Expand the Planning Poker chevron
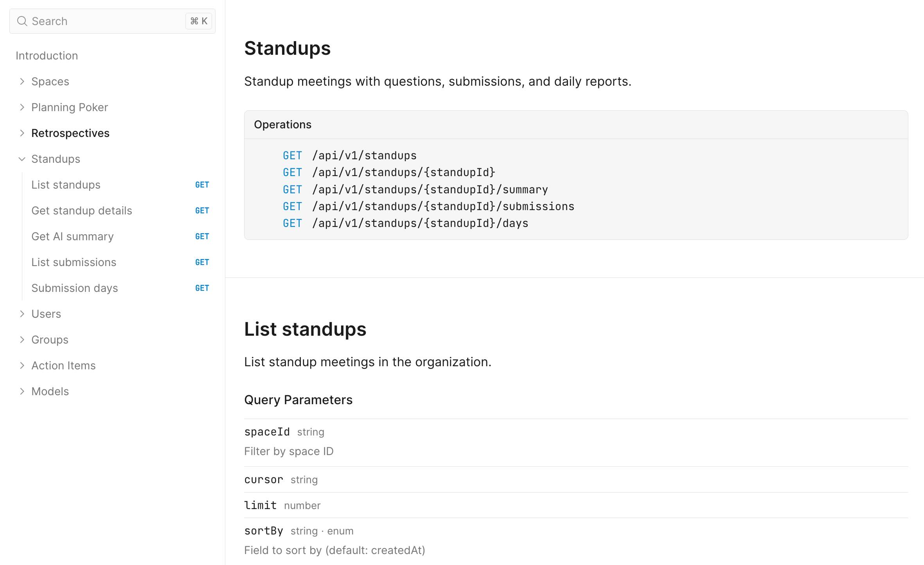The width and height of the screenshot is (924, 565). [x=22, y=107]
